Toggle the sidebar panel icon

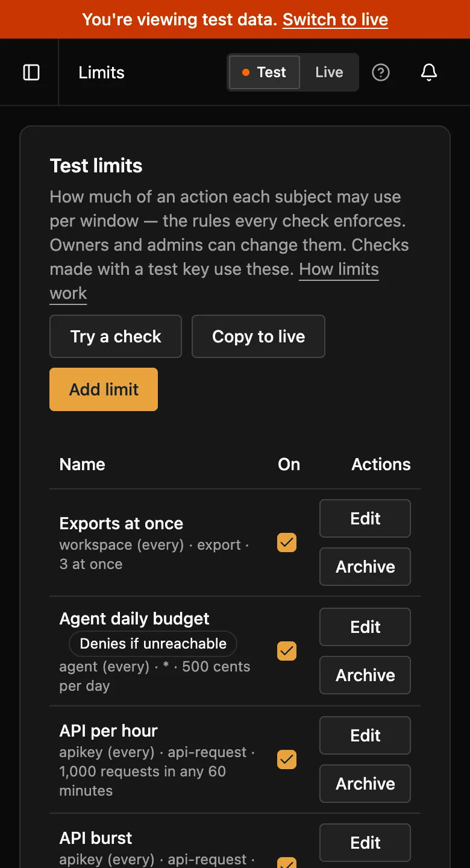[31, 72]
